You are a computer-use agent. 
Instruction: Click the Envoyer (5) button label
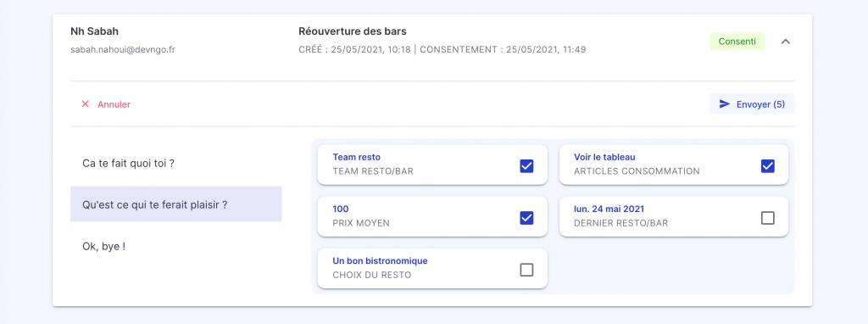pos(760,104)
